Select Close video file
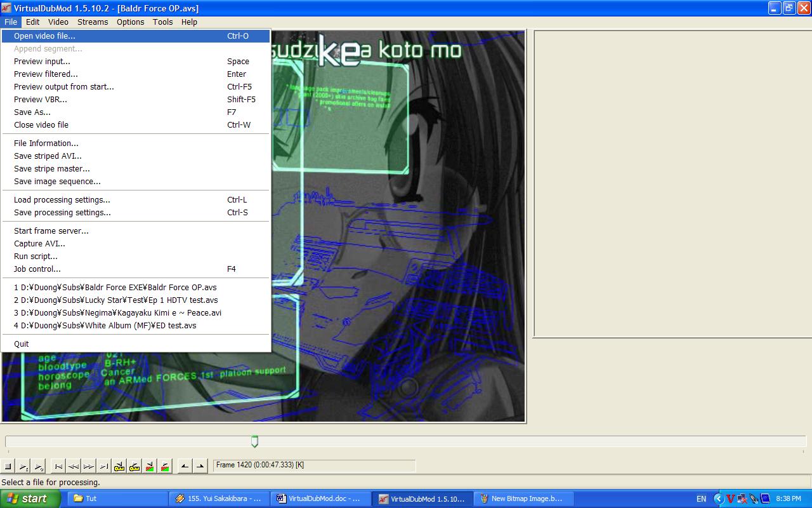The width and height of the screenshot is (812, 508). point(136,125)
